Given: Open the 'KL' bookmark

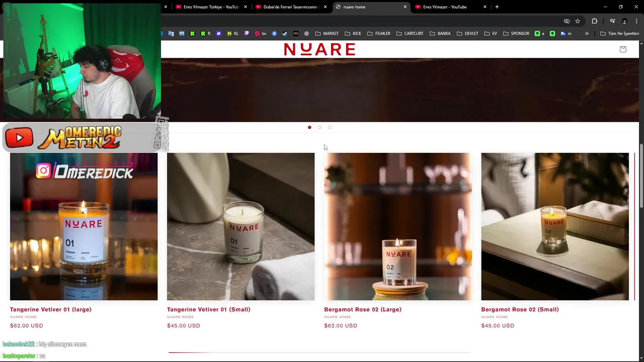Looking at the screenshot, I should pyautogui.click(x=232, y=33).
